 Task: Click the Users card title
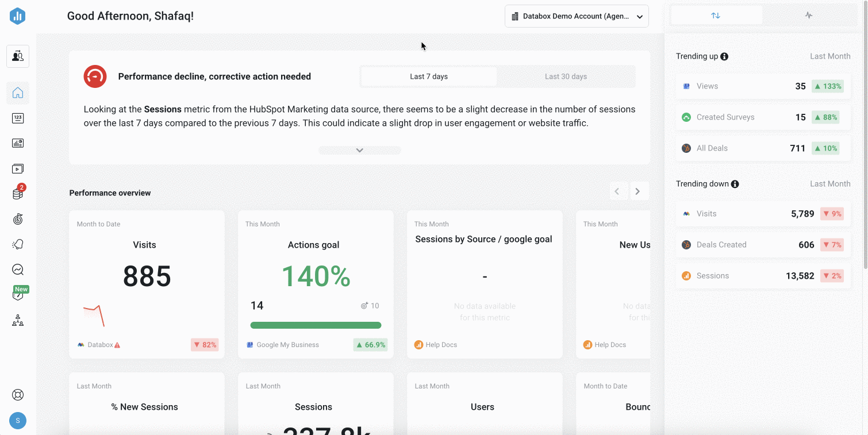(x=482, y=407)
